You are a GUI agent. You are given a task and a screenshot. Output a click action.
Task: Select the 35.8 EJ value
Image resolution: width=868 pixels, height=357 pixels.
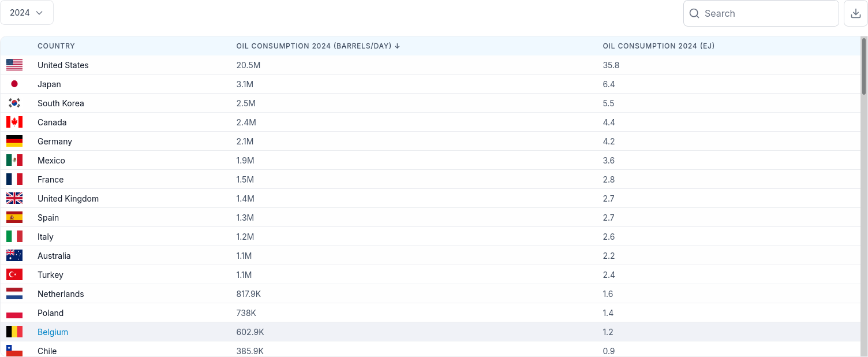pyautogui.click(x=611, y=65)
